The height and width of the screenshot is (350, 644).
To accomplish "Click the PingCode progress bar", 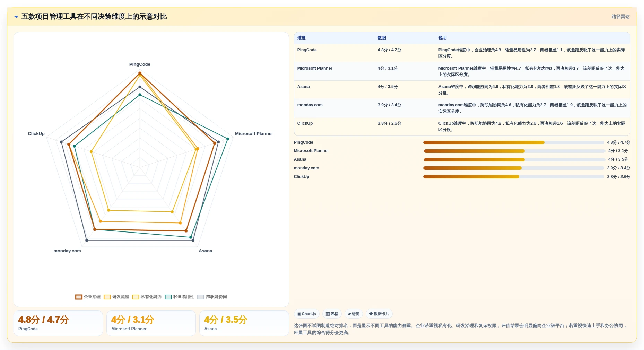I will pyautogui.click(x=514, y=142).
